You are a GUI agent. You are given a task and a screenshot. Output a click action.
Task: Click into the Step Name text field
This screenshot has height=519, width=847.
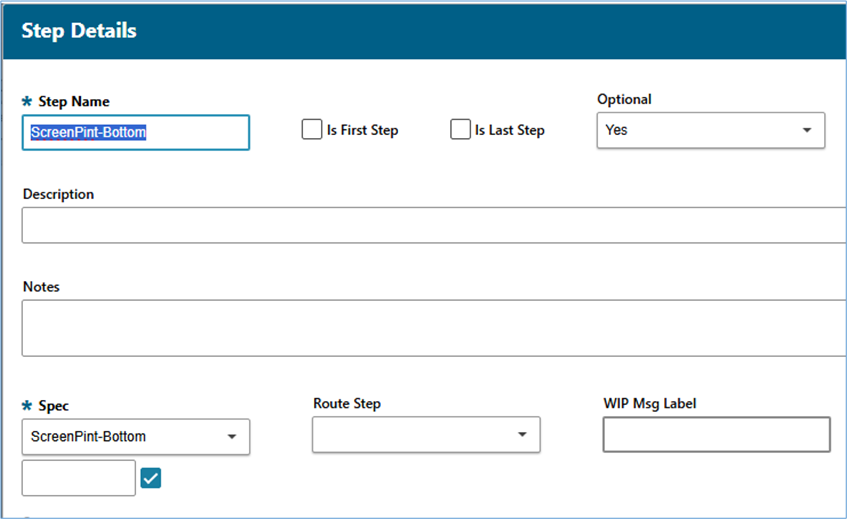point(136,132)
